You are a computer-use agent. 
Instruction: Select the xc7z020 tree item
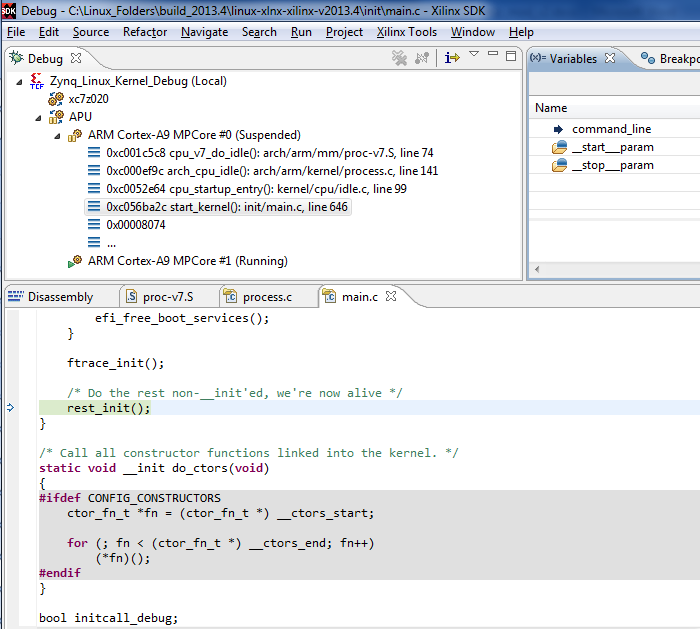pos(88,99)
